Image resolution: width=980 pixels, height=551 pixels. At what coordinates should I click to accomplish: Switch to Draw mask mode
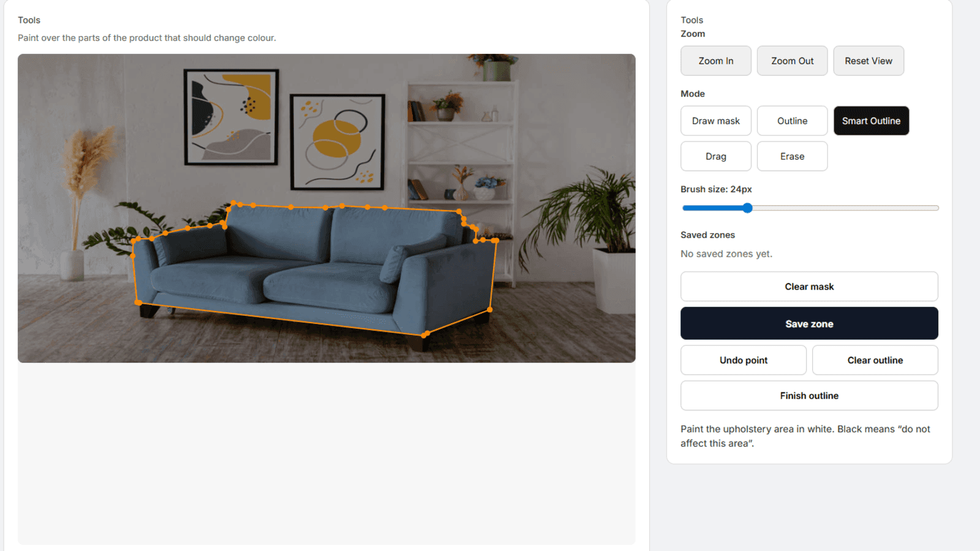tap(715, 121)
